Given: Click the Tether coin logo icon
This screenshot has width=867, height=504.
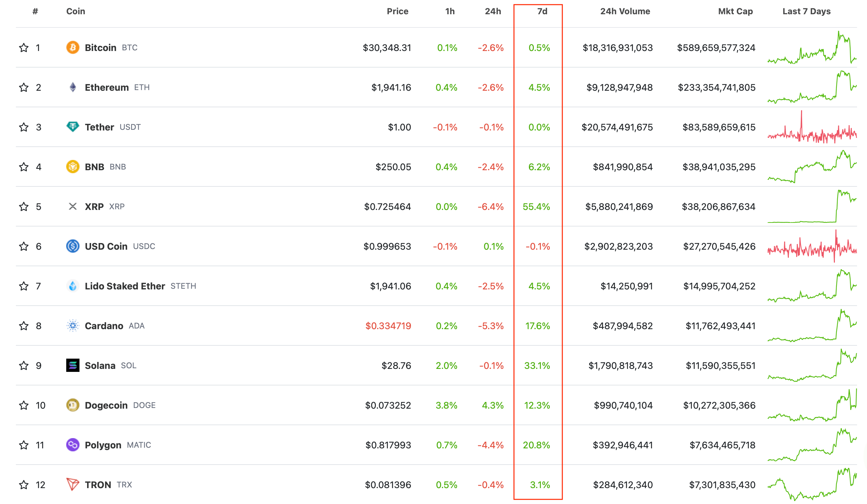Looking at the screenshot, I should coord(73,127).
